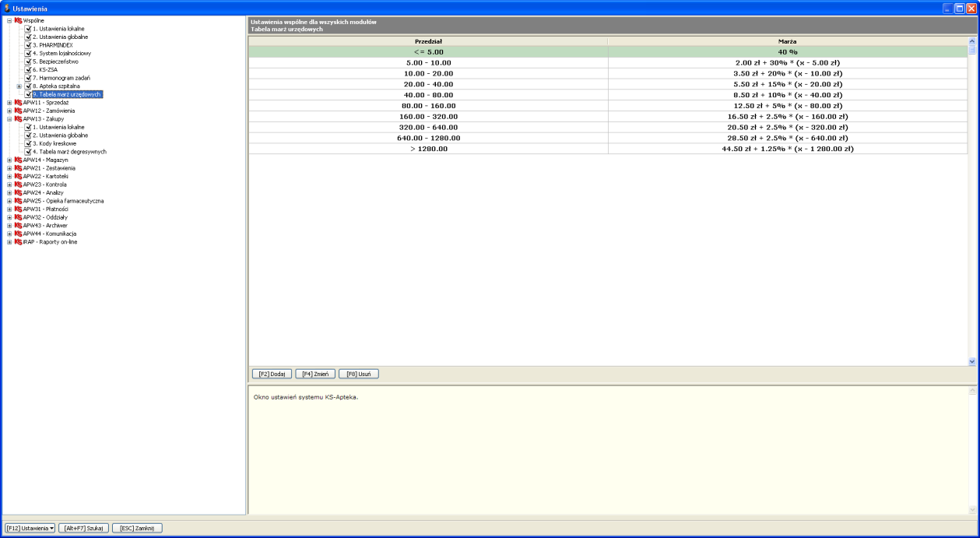Click the KS icon next to APW22 - Kartoteki
This screenshot has width=980, height=538.
[18, 176]
